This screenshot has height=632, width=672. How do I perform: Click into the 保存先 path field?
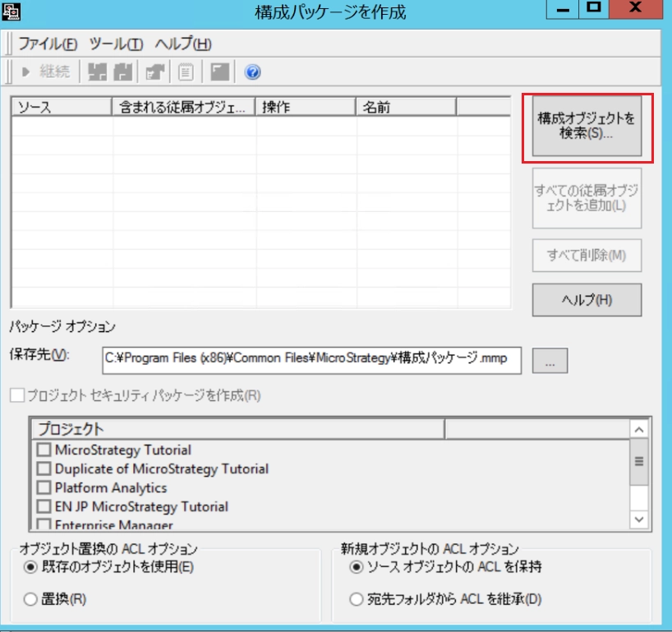tap(311, 360)
